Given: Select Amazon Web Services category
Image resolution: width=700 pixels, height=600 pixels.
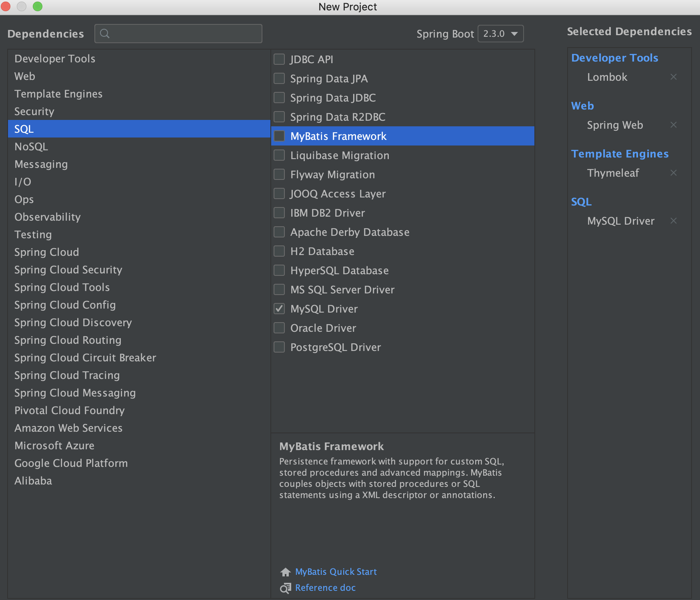Looking at the screenshot, I should (x=139, y=428).
